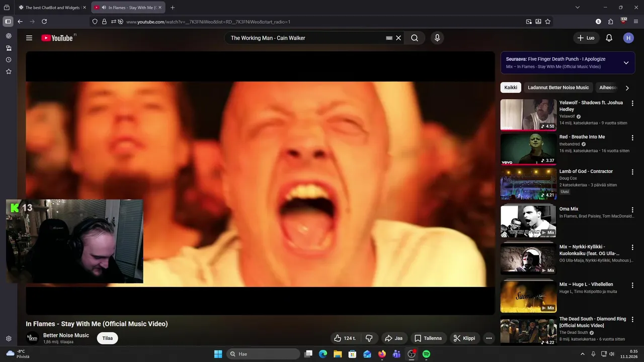Select the Kaikki filter chip
Image resolution: width=644 pixels, height=362 pixels.
point(511,87)
